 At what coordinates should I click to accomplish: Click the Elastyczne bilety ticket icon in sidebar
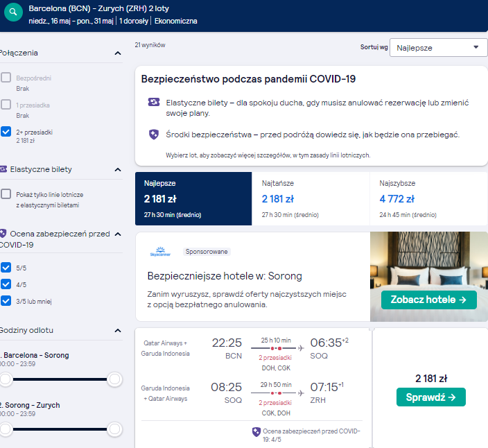point(3,169)
